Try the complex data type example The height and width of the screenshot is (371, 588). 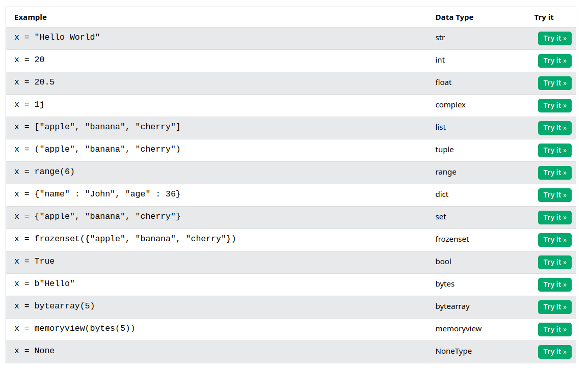pyautogui.click(x=554, y=106)
